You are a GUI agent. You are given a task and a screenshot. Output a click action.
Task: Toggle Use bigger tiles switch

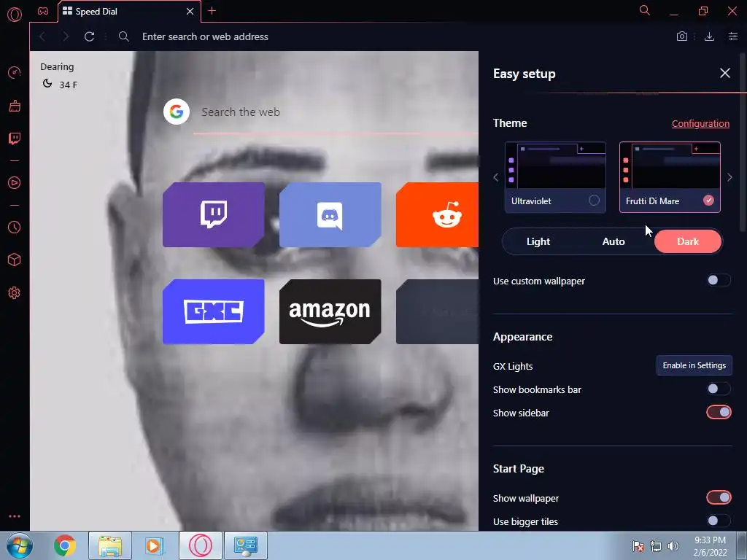tap(719, 521)
